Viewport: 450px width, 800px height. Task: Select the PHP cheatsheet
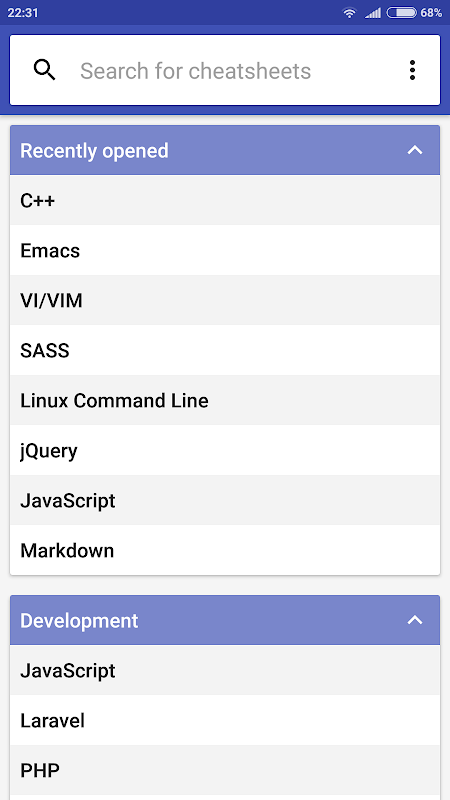pyautogui.click(x=225, y=770)
